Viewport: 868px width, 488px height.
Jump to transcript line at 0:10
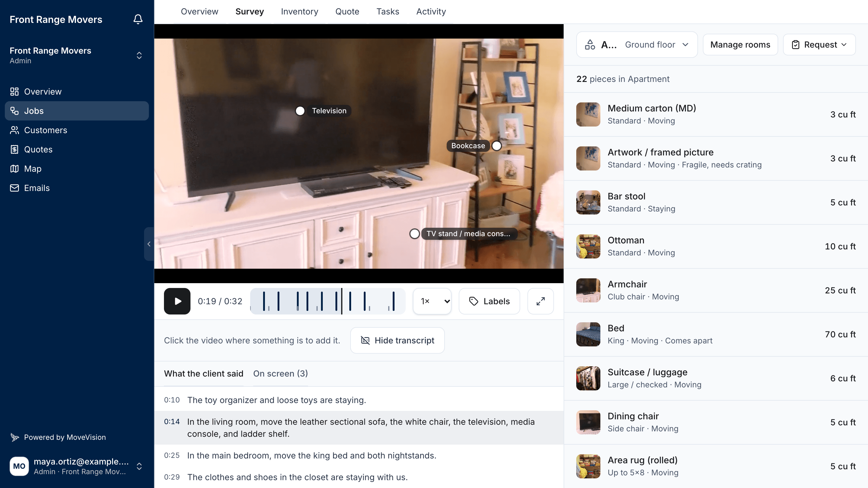(359, 400)
